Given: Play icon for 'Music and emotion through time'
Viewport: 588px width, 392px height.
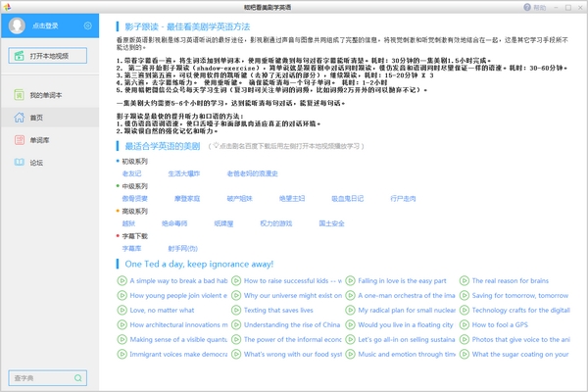Looking at the screenshot, I should pos(350,354).
